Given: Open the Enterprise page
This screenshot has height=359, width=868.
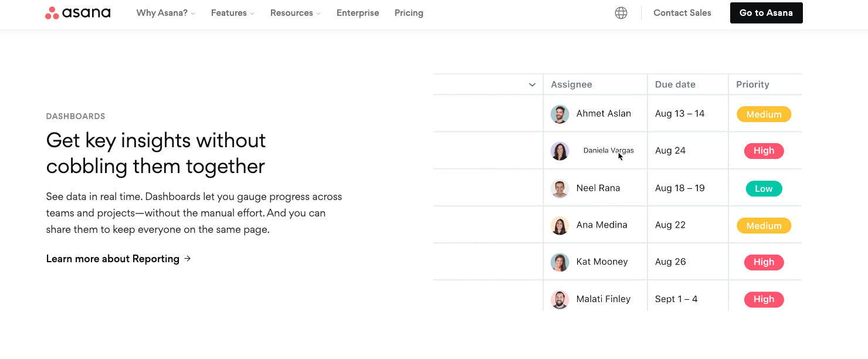Looking at the screenshot, I should point(358,13).
